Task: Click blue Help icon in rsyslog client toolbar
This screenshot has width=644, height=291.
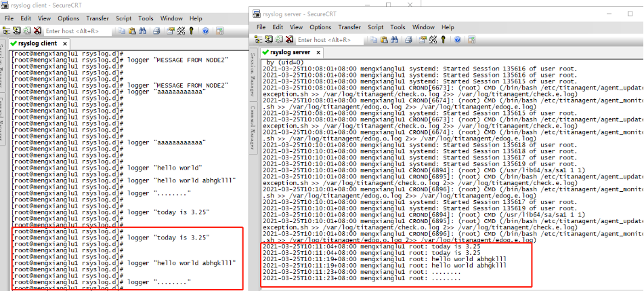Action: (205, 31)
